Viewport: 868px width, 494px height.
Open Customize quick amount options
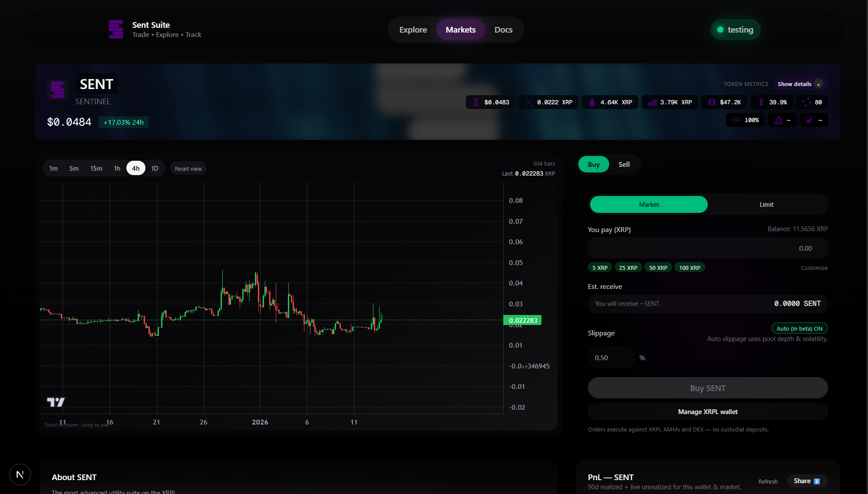[x=814, y=268]
